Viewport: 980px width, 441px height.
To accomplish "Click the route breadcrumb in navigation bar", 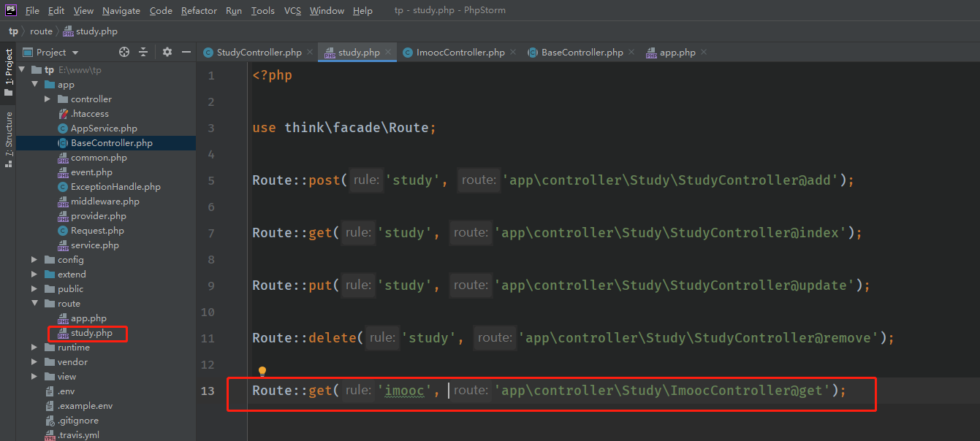I will point(41,31).
